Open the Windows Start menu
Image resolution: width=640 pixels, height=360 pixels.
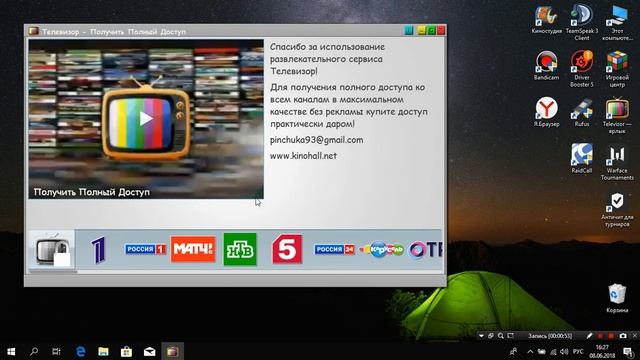tap(11, 351)
